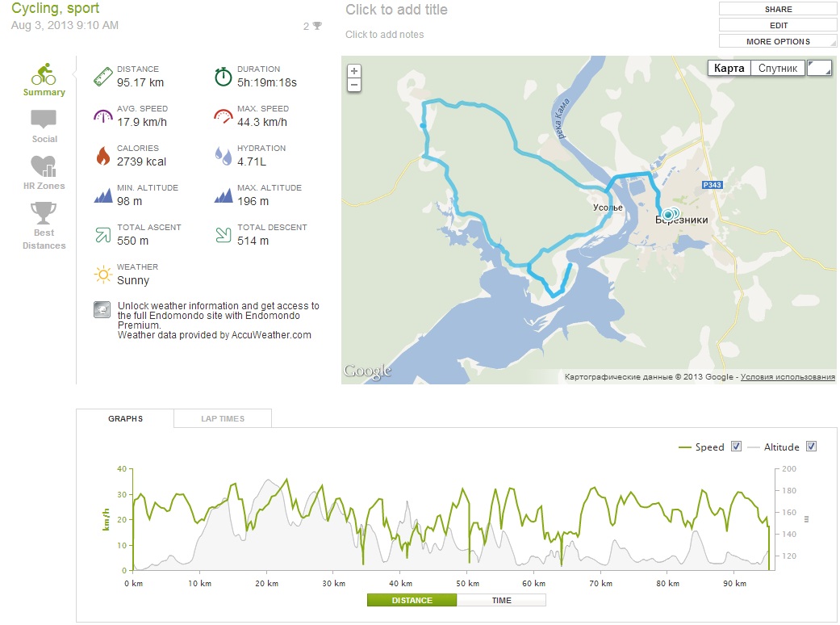
Task: Toggle the Altitude graph checkbox
Action: (811, 447)
